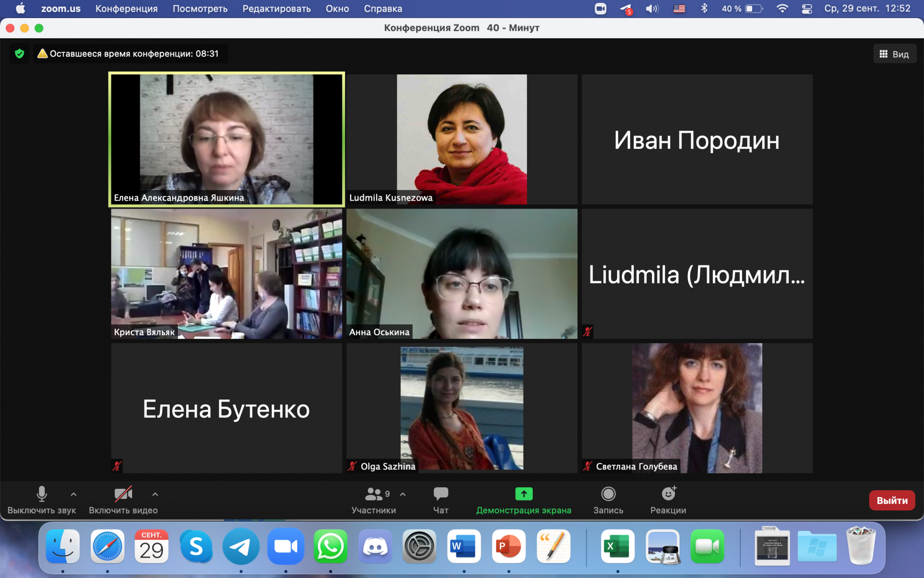The height and width of the screenshot is (578, 924).
Task: Click muted mic icon beside Olga Sazhina
Action: tap(353, 466)
